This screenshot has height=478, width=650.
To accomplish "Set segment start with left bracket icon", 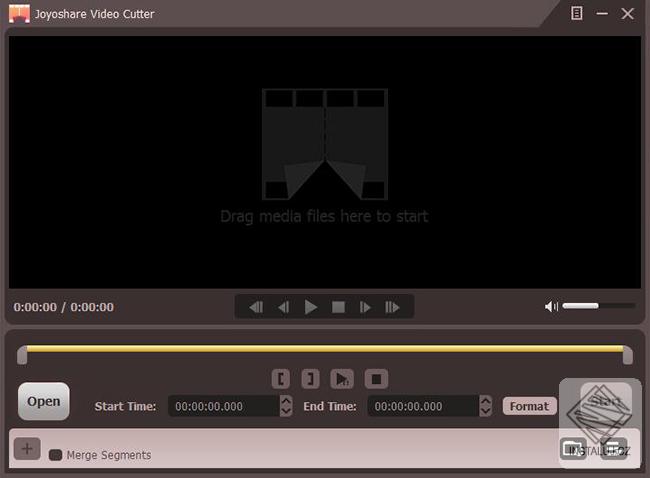I will coord(281,379).
